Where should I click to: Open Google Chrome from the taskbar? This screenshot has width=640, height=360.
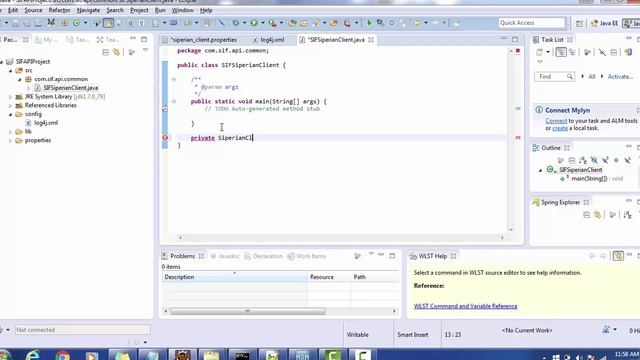tap(63, 356)
